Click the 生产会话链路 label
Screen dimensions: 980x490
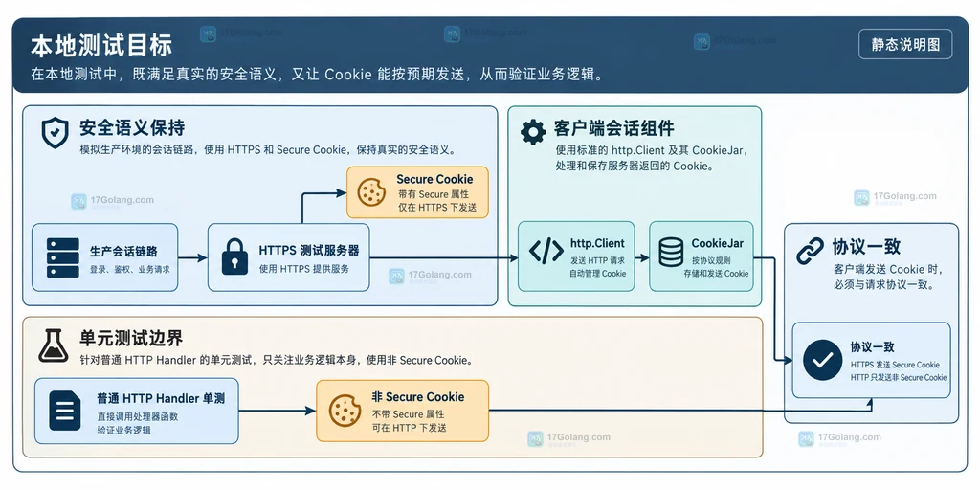pyautogui.click(x=123, y=252)
